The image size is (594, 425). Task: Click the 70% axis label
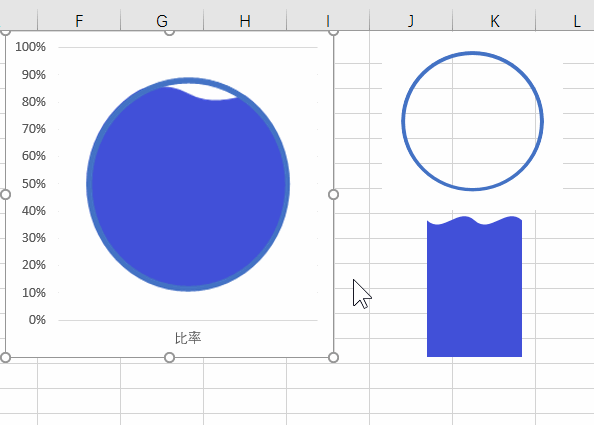click(34, 129)
